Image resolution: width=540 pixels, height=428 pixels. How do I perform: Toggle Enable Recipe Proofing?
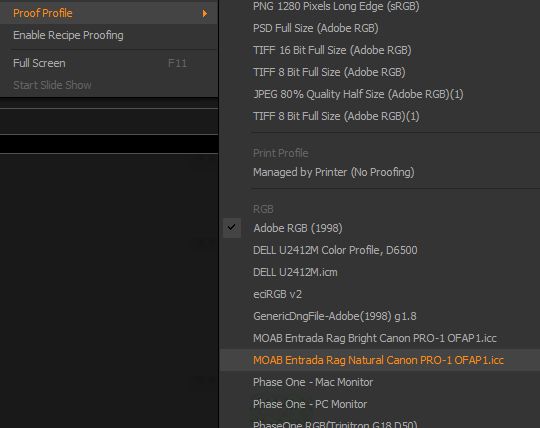pos(109,35)
